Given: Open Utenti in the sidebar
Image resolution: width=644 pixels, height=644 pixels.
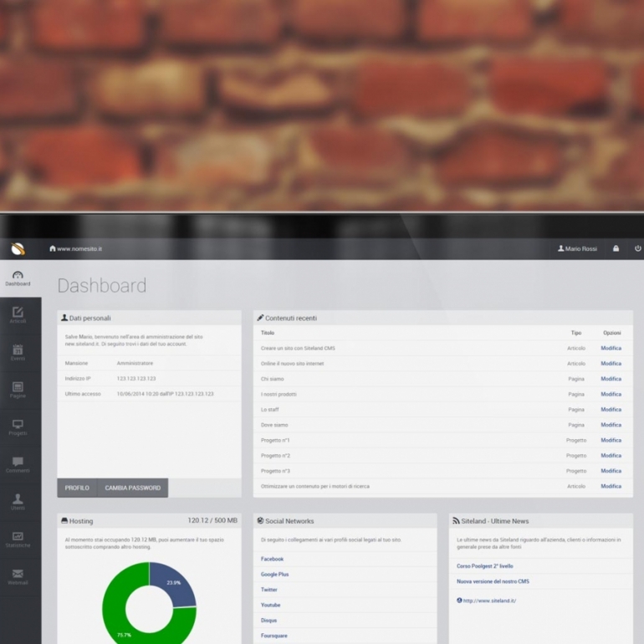Looking at the screenshot, I should pyautogui.click(x=18, y=501).
